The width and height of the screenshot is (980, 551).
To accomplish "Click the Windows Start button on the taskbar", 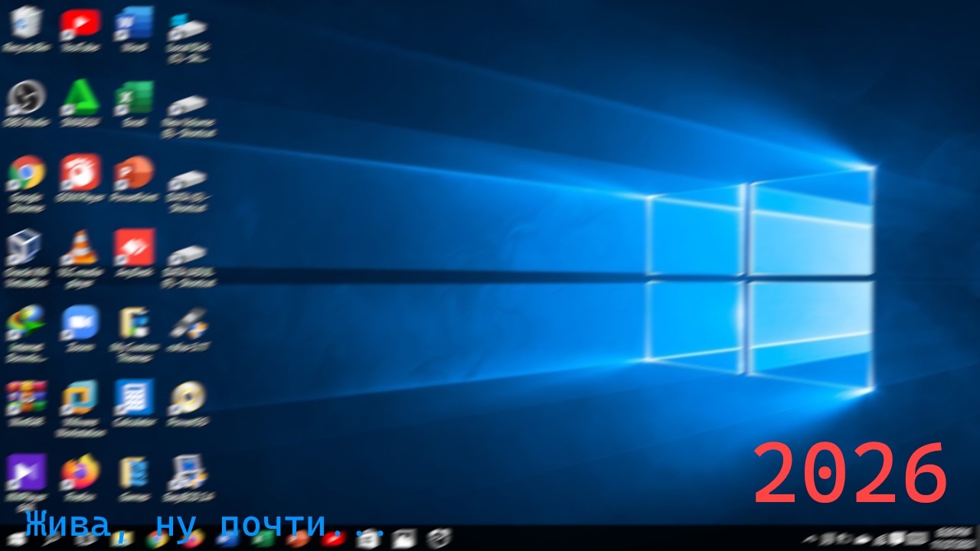I will coord(15,539).
